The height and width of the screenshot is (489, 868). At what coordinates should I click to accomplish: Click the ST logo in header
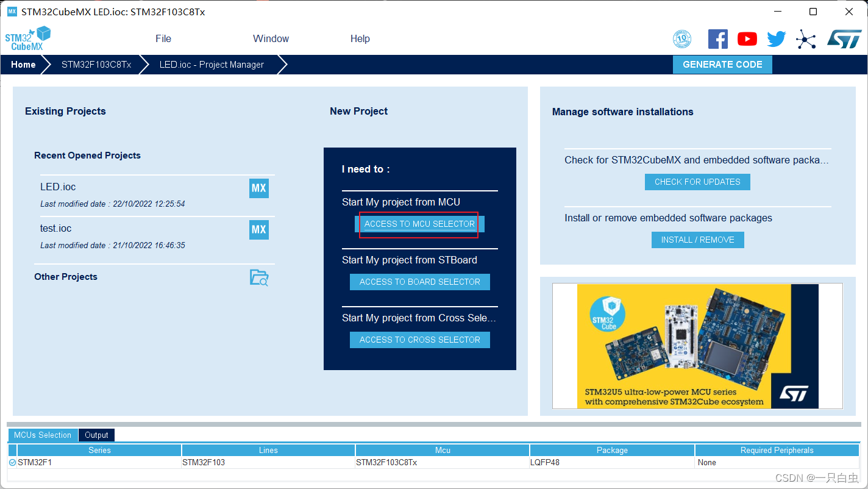(x=844, y=39)
